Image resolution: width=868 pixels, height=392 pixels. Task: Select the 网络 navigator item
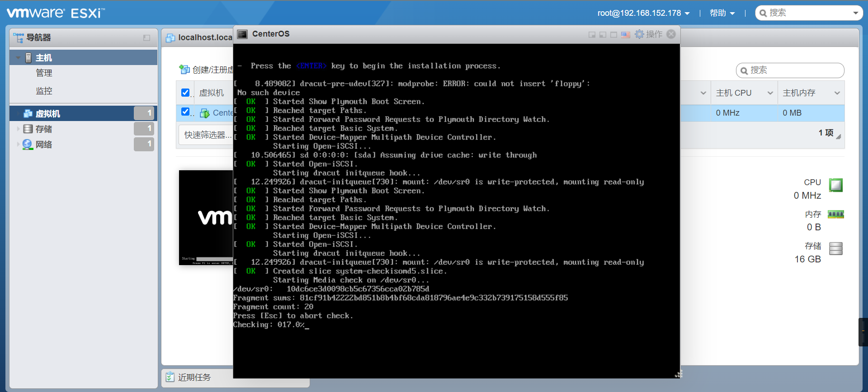coord(84,145)
